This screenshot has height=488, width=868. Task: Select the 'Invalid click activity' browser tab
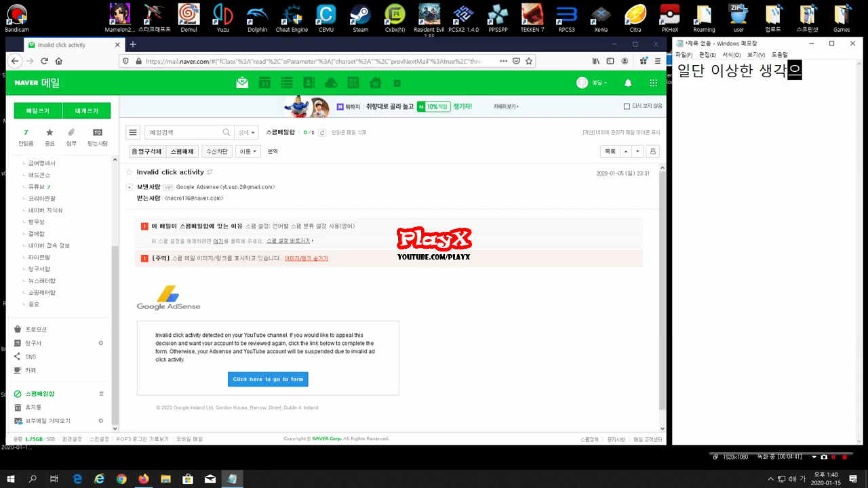pos(73,45)
